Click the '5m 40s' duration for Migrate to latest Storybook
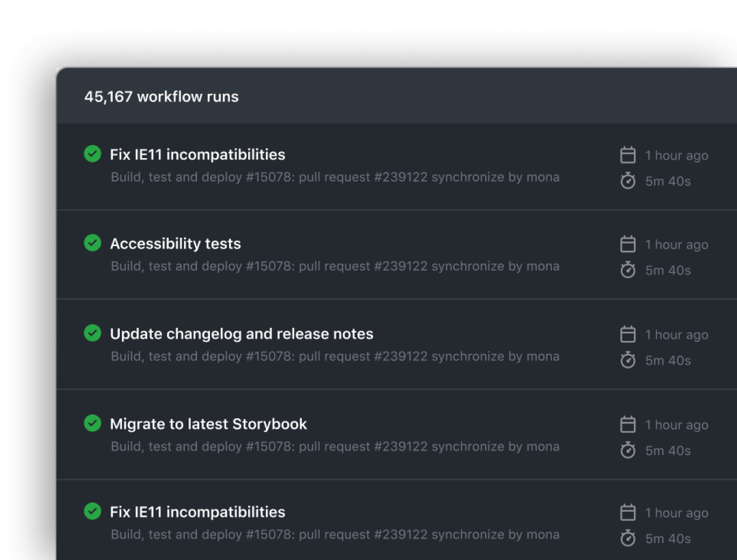Screen dimensions: 737x560 click(x=668, y=450)
